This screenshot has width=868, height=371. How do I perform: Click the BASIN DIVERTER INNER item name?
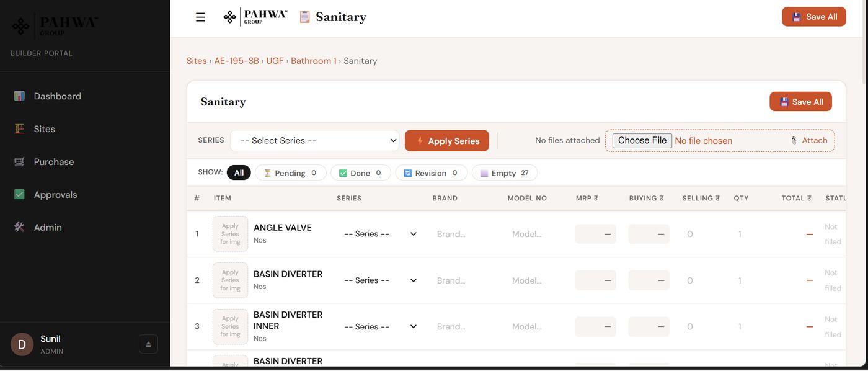coord(288,320)
